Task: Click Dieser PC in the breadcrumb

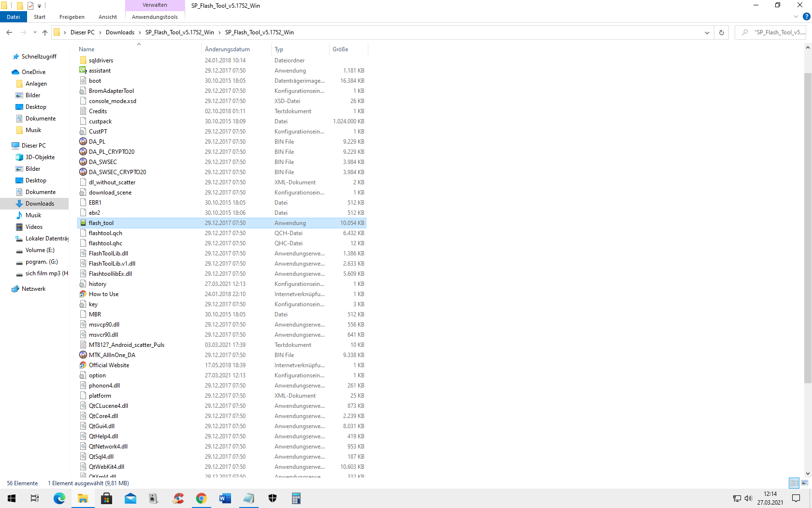Action: point(83,32)
